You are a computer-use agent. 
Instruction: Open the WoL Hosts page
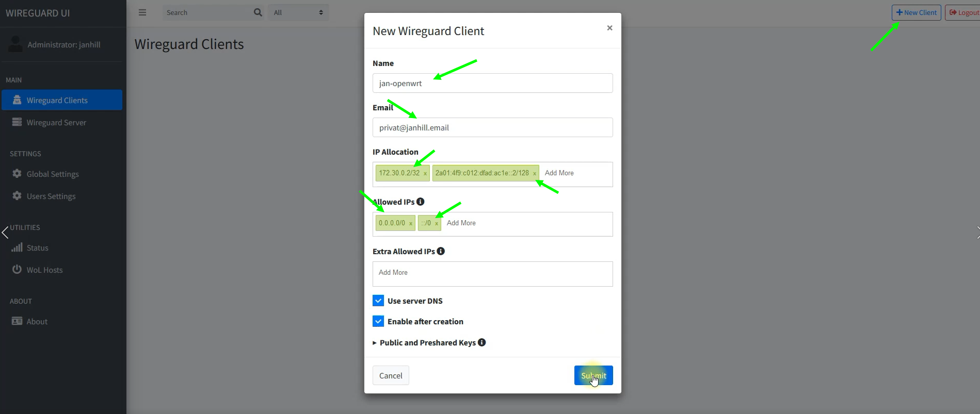44,270
